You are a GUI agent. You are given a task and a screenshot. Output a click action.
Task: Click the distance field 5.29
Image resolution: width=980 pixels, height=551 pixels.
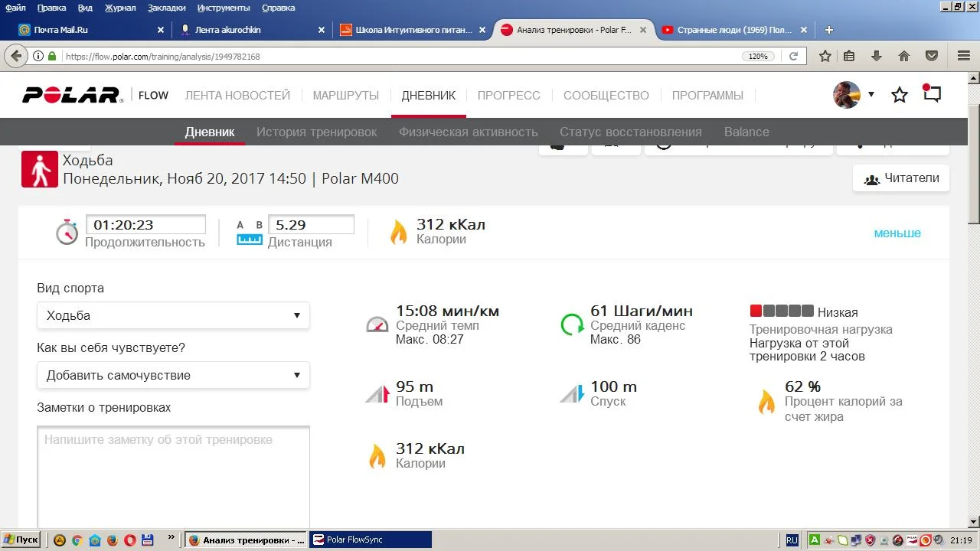pyautogui.click(x=311, y=224)
